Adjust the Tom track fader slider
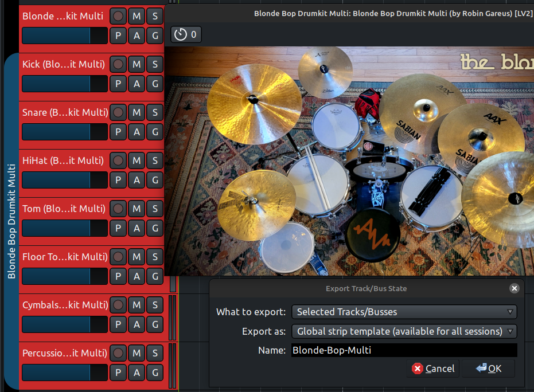Screen dimensions: 534x392 64,228
